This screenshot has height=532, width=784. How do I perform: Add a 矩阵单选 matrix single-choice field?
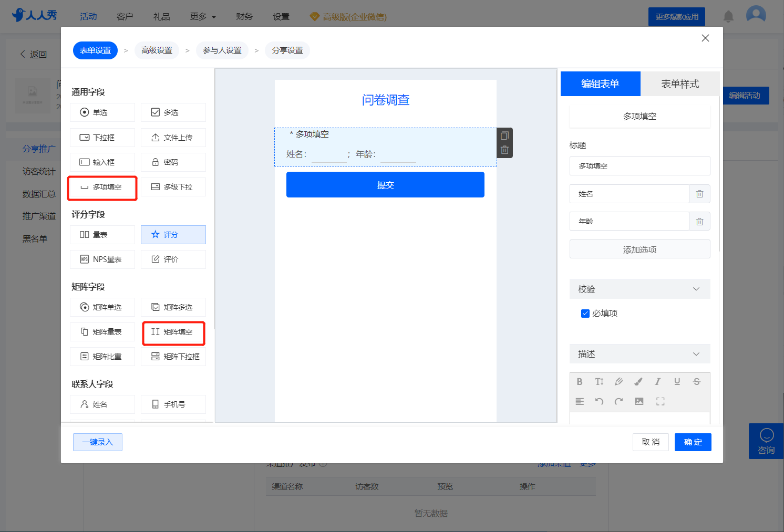coord(102,307)
